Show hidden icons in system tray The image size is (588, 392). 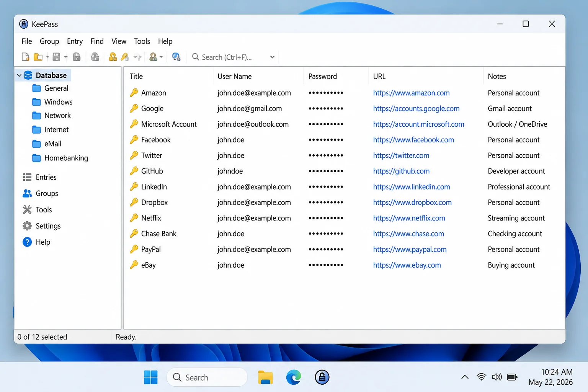point(465,377)
